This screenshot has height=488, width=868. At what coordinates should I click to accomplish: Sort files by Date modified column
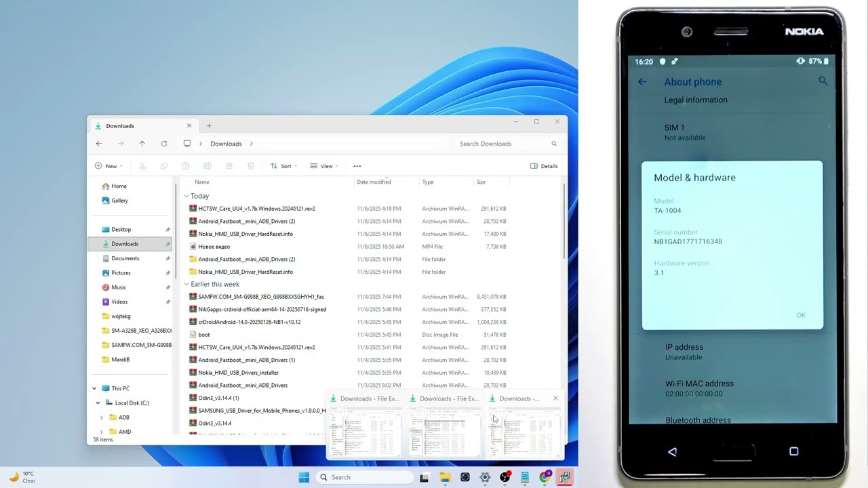(374, 182)
